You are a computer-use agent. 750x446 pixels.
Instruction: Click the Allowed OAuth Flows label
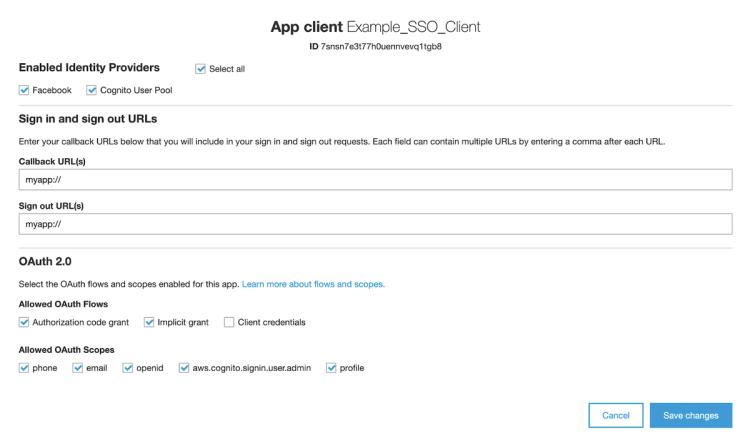(63, 304)
